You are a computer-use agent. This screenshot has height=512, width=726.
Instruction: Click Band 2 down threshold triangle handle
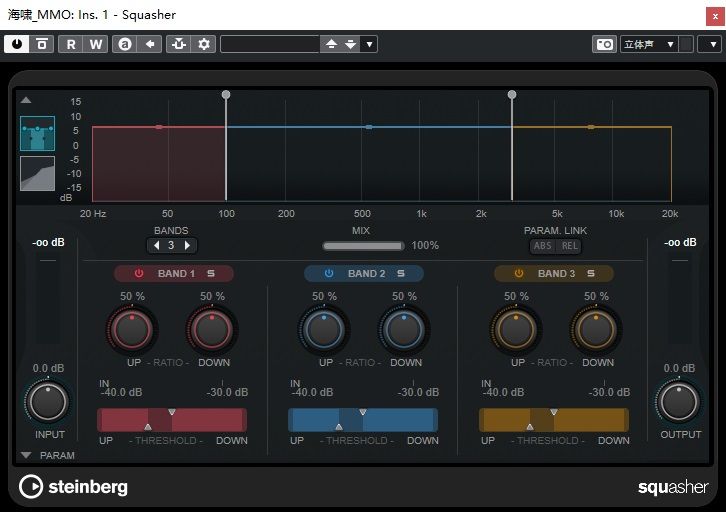pos(363,412)
